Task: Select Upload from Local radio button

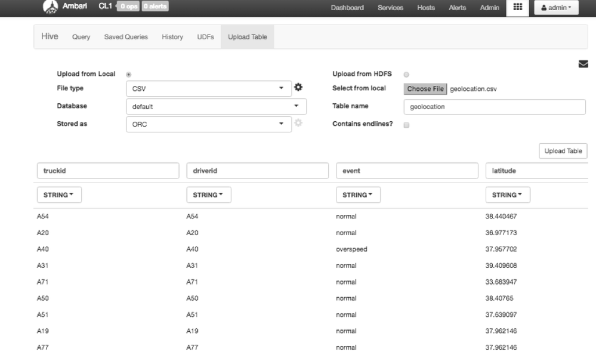Action: [x=128, y=75]
